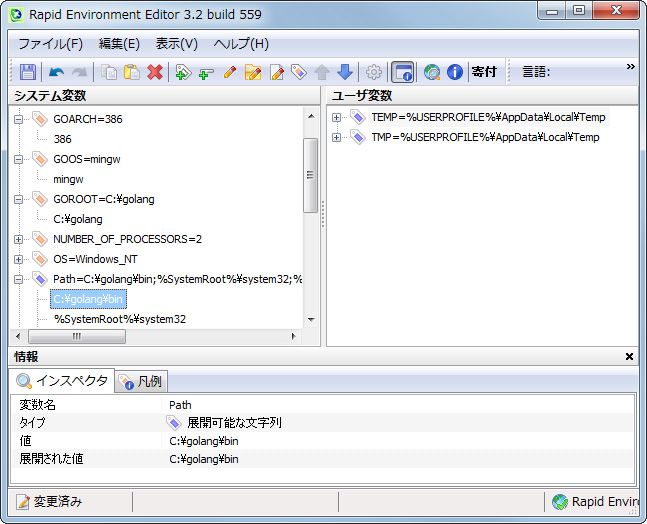Image resolution: width=647 pixels, height=524 pixels.
Task: Move the value up with the grey arrow
Action: pyautogui.click(x=322, y=72)
